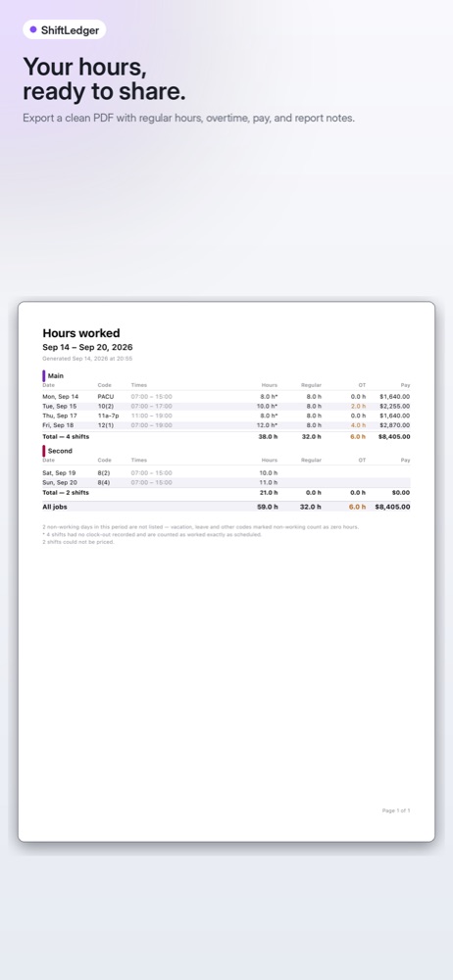This screenshot has height=980, width=453.
Task: Click the 'Second' job heading
Action: click(60, 451)
